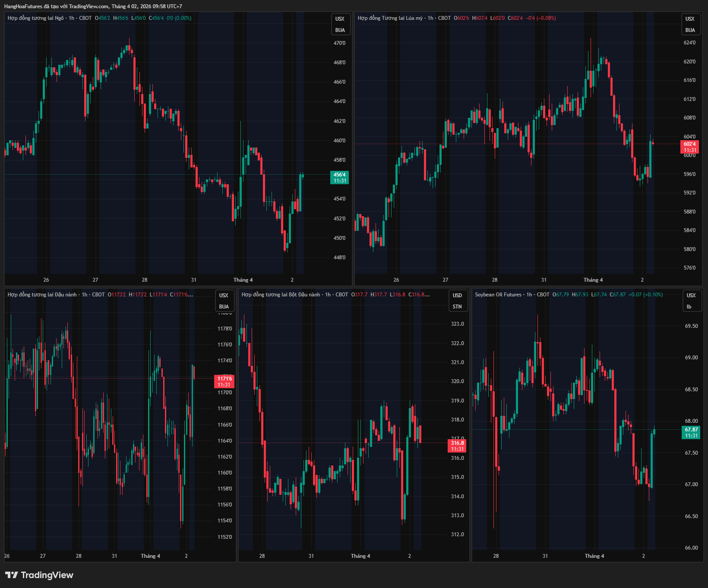Click the HangHoaFutures TradingView.com header text
Screen dimensions: 708x588
93,6
